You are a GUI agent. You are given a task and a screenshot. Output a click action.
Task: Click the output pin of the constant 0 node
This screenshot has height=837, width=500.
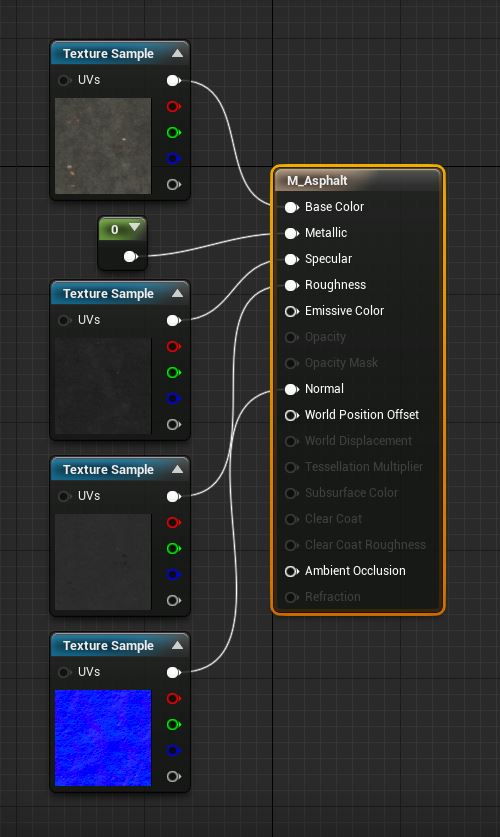pos(130,257)
